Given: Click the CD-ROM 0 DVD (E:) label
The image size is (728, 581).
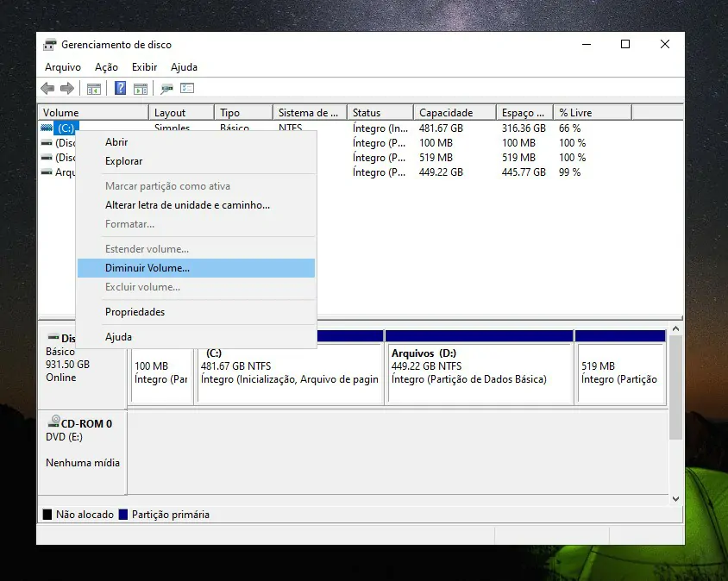Looking at the screenshot, I should 83,453.
